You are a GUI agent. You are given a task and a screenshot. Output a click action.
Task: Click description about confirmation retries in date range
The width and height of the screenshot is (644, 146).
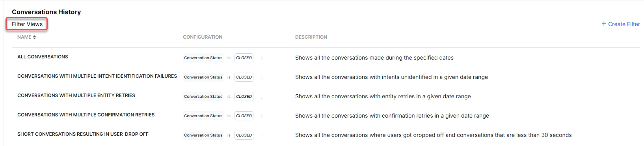point(392,116)
